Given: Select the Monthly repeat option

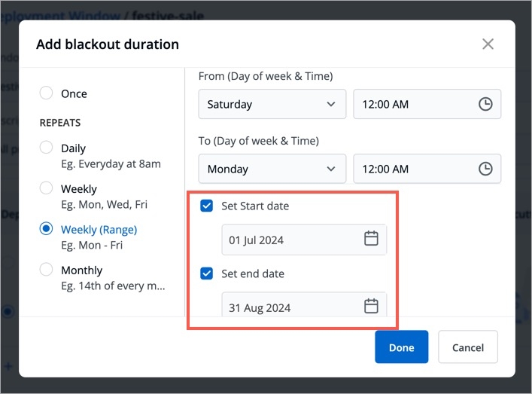Looking at the screenshot, I should [46, 270].
